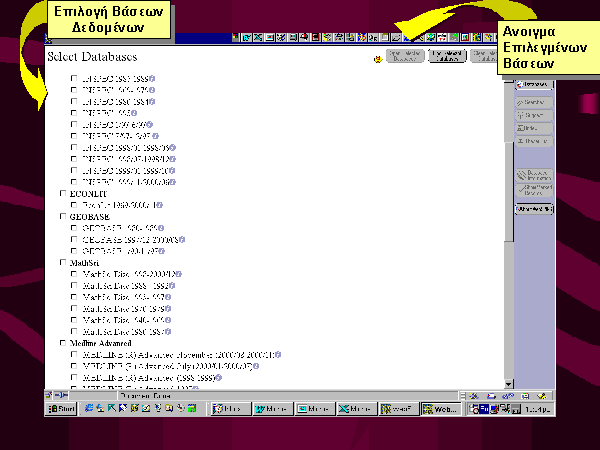Check the first INSPEC database checkbox
Viewport: 600px width, 450px height.
(x=74, y=78)
